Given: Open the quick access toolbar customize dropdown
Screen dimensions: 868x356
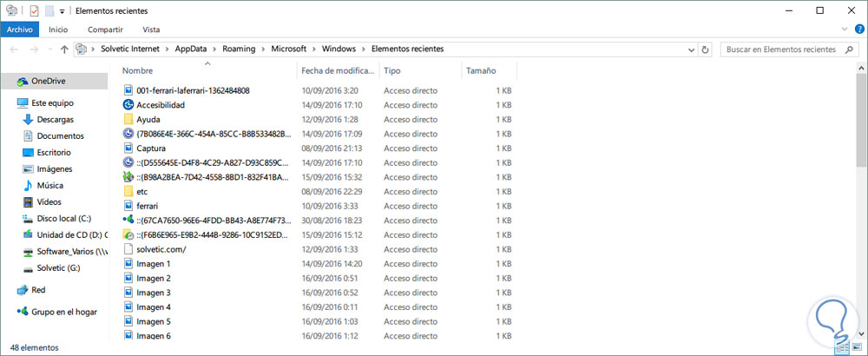Looking at the screenshot, I should coord(62,11).
